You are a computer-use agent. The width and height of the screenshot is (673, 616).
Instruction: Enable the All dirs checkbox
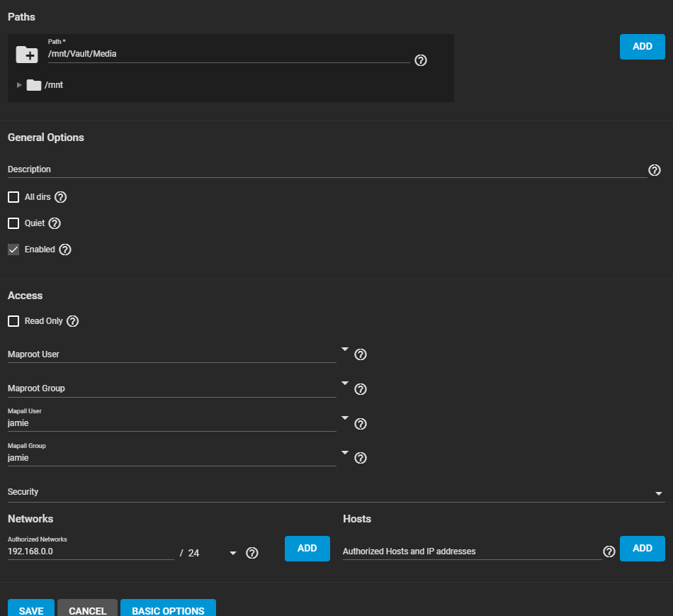coord(13,197)
